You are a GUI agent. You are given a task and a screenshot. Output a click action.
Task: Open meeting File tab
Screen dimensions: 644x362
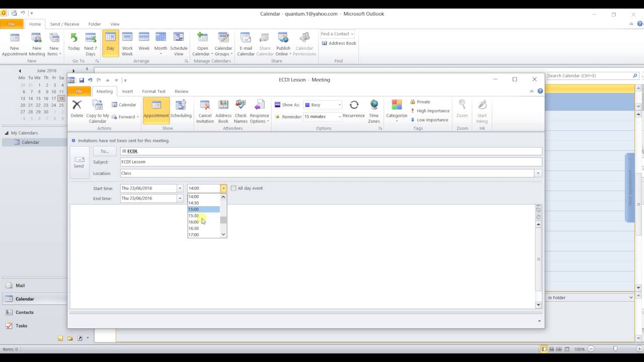click(79, 92)
